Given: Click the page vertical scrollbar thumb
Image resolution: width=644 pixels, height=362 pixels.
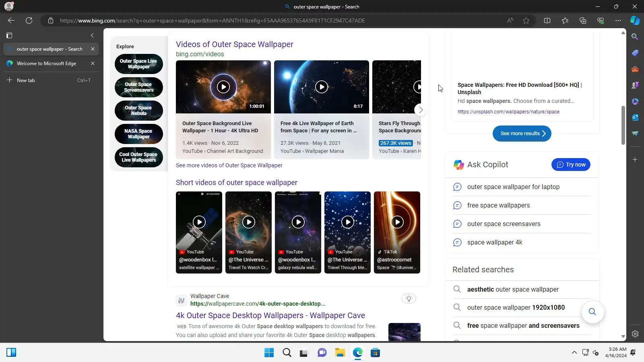Looking at the screenshot, I should [623, 125].
